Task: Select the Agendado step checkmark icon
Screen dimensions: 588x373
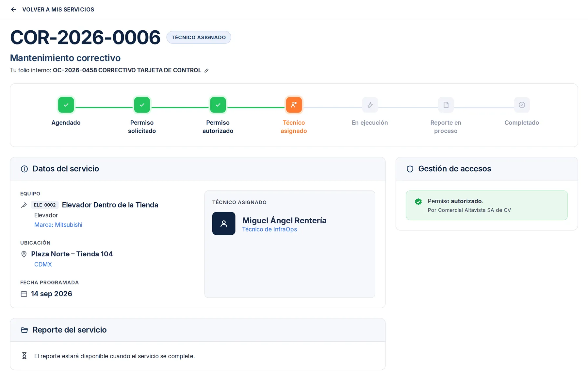Action: [x=66, y=105]
